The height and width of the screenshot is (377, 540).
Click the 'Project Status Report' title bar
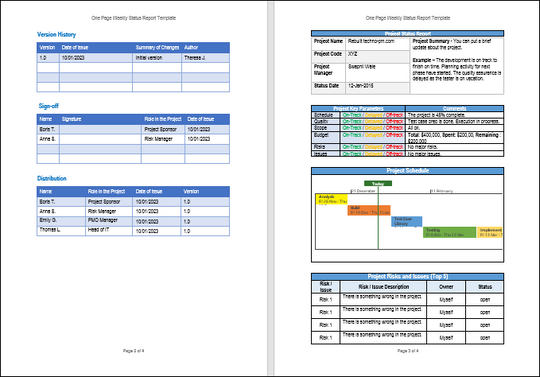[407, 33]
